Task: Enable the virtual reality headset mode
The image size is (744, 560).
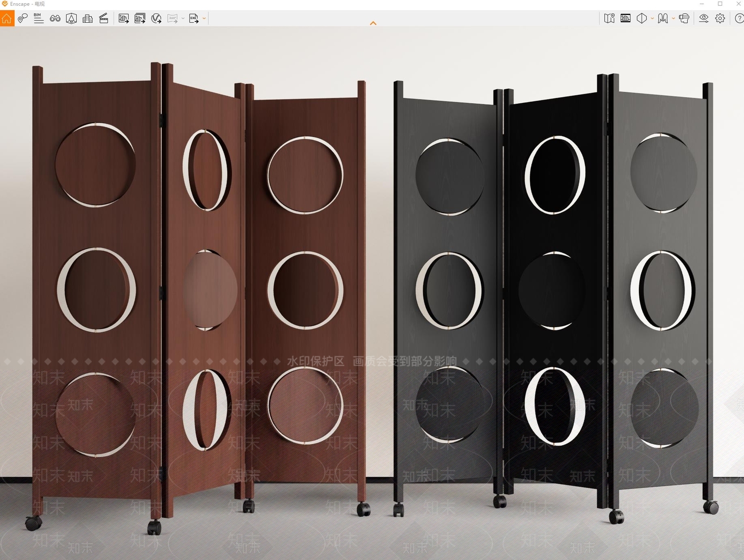Action: (x=684, y=19)
